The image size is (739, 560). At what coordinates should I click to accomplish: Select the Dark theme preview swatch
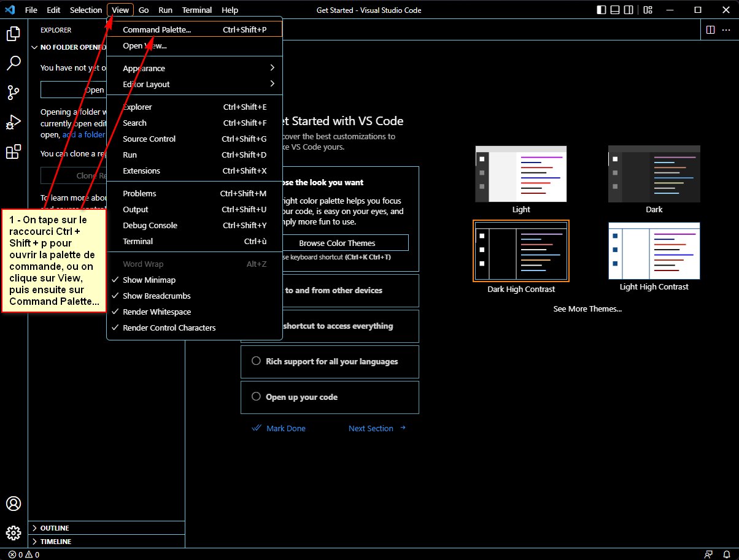tap(654, 174)
